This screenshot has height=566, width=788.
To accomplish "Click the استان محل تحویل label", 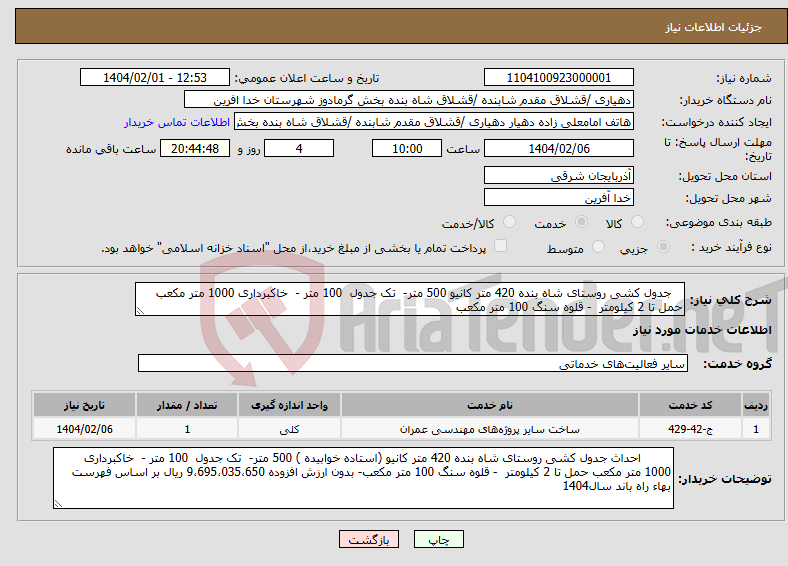I will point(725,176).
